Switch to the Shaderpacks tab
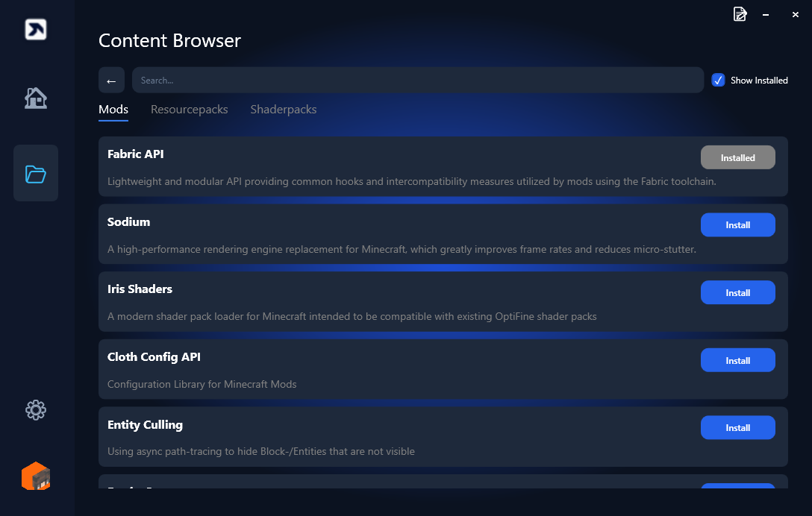812x516 pixels. [x=284, y=110]
